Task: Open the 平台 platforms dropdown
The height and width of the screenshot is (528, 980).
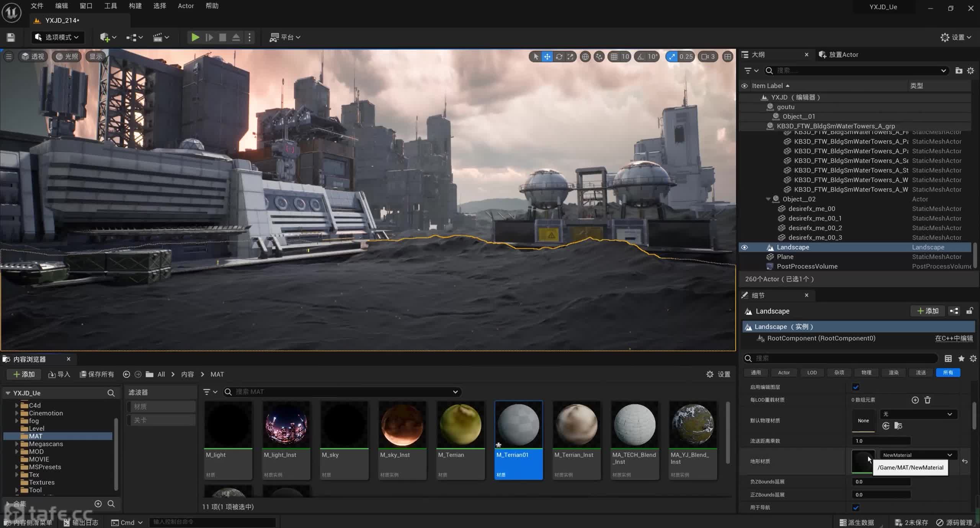Action: tap(285, 37)
